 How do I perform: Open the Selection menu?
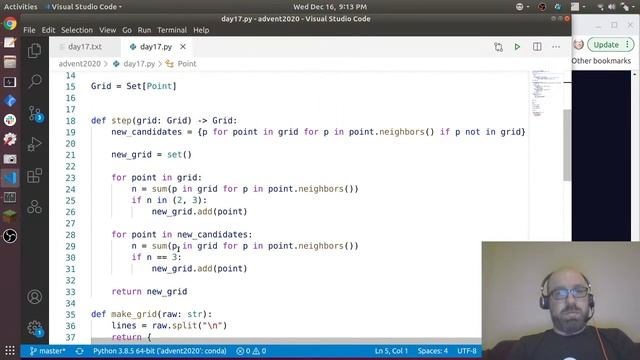click(77, 30)
